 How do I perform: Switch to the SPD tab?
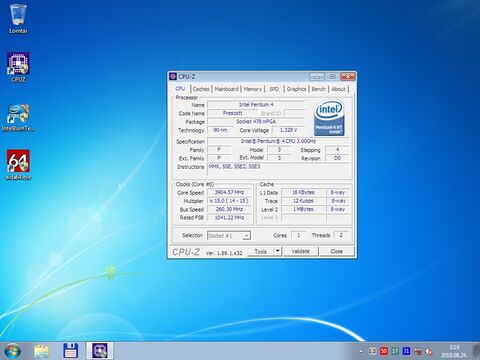274,89
